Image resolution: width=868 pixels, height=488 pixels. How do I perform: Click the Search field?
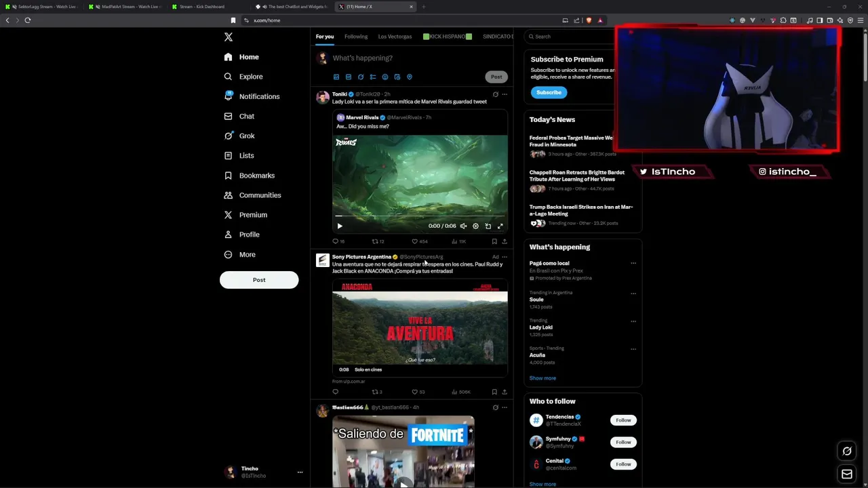(573, 37)
